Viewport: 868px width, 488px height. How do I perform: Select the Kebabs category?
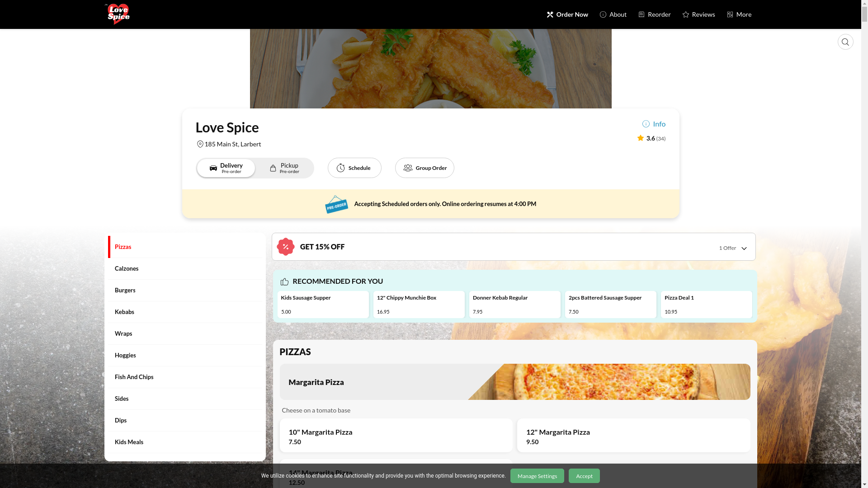(x=185, y=312)
